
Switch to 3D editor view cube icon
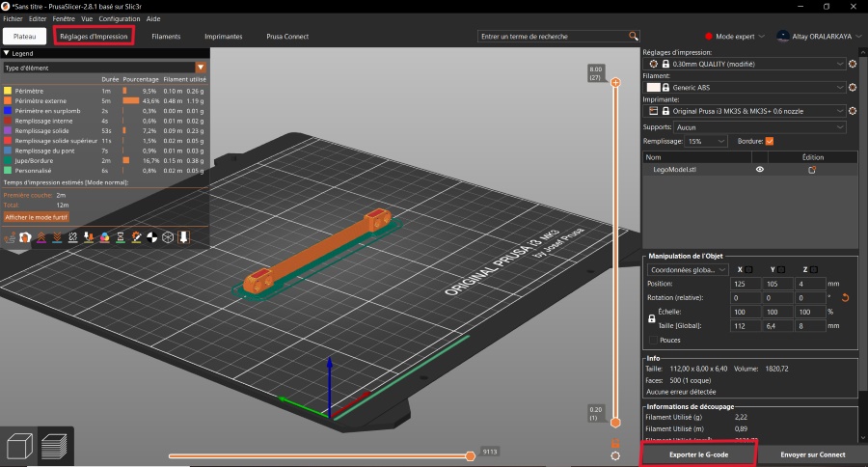(x=19, y=446)
